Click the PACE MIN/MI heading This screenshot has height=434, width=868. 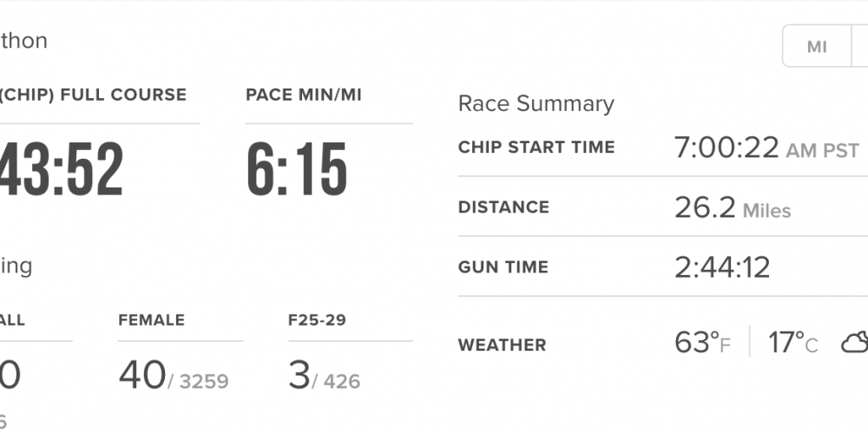pyautogui.click(x=304, y=95)
